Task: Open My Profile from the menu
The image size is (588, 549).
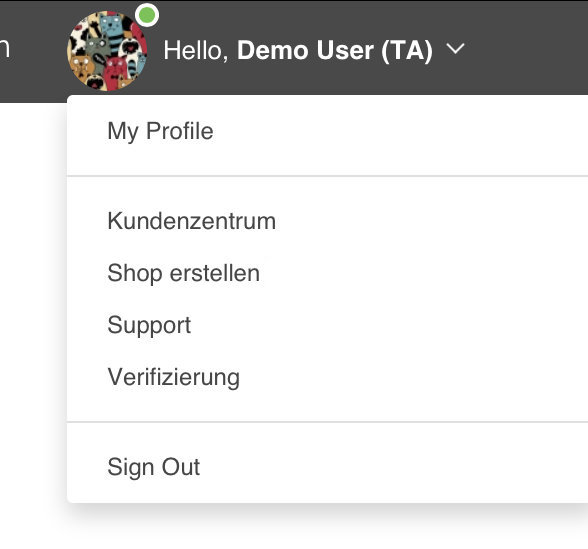Action: click(160, 131)
